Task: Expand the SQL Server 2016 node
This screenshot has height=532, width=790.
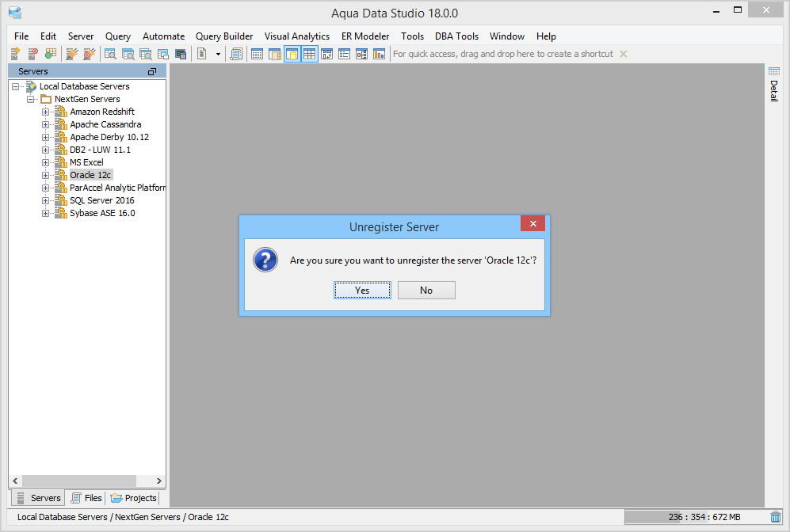Action: (x=45, y=200)
